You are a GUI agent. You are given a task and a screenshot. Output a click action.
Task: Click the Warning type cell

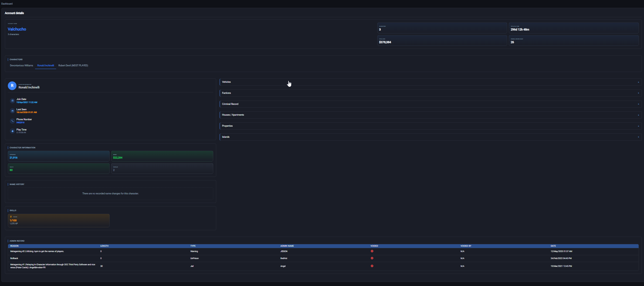point(194,251)
